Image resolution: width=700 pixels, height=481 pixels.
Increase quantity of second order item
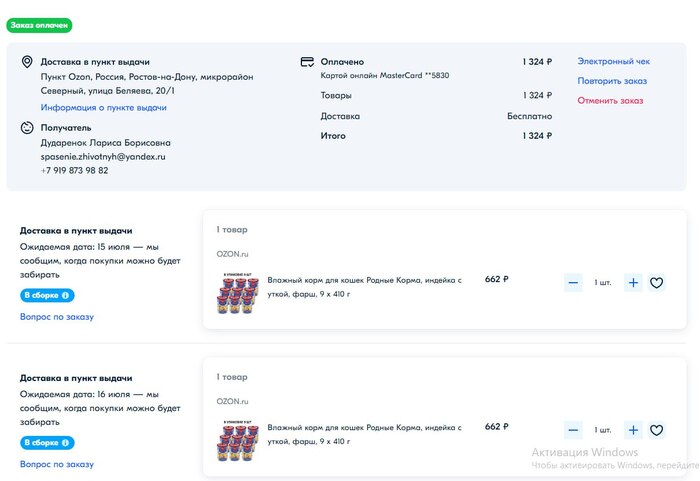click(x=633, y=430)
